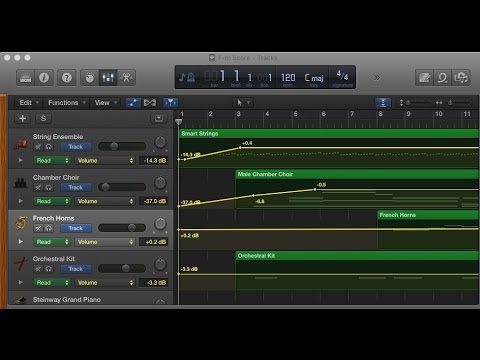Click the String Ensemble instrument icon
The height and width of the screenshot is (360, 480).
21,144
